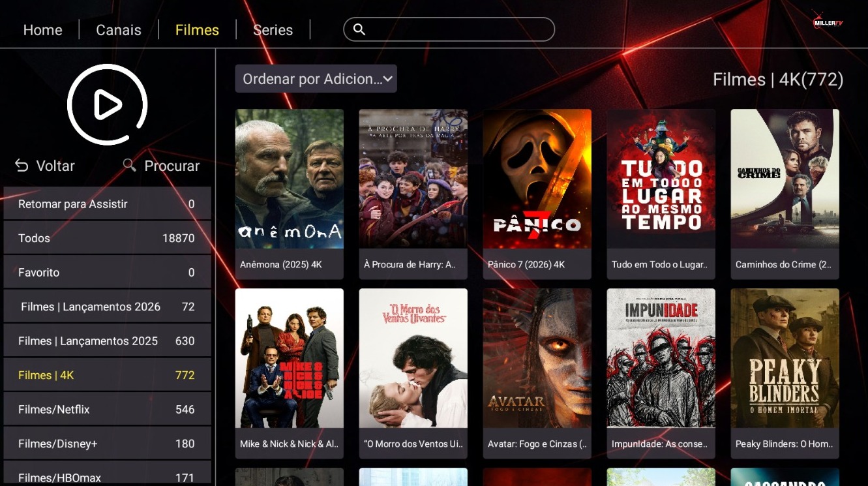Click the Voltar back arrow icon
The image size is (868, 486).
pos(22,166)
